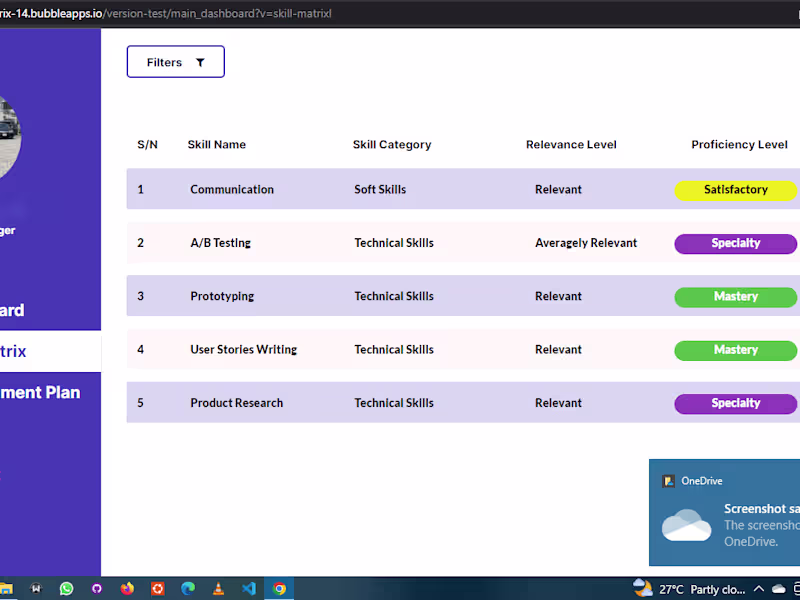
Task: Click the user profile photo in sidebar
Action: (10, 137)
